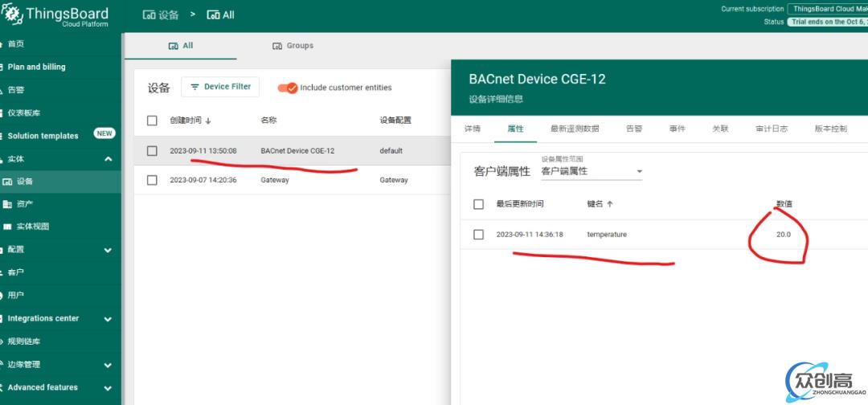Screen dimensions: 868x405
Task: Switch to the Groups tab
Action: click(x=293, y=46)
